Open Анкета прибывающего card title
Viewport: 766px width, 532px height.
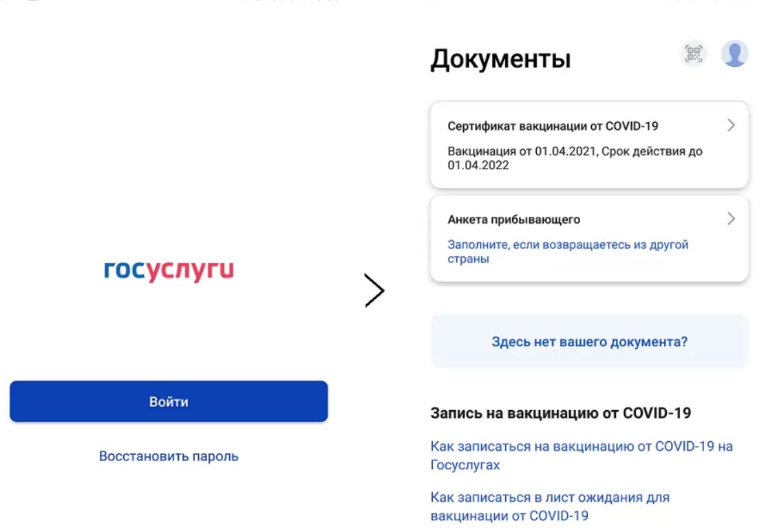(x=514, y=220)
